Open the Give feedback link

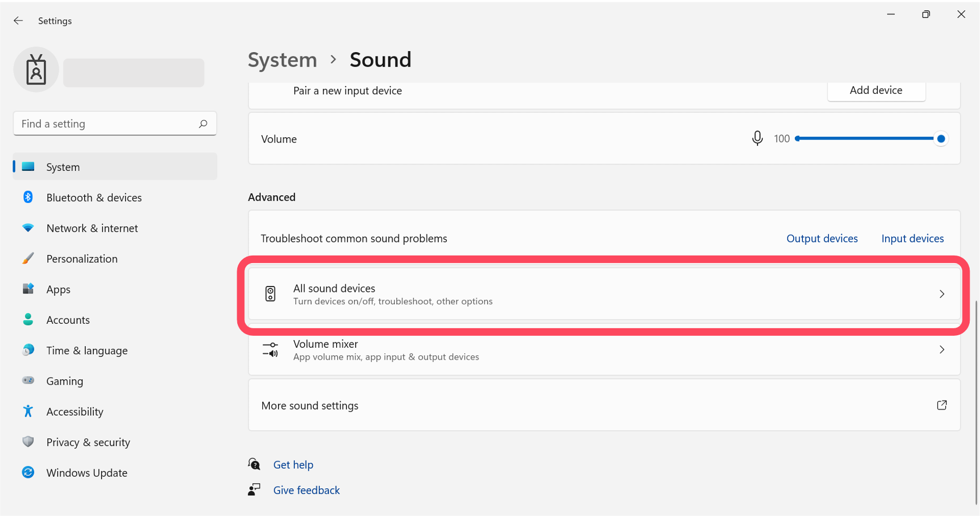(306, 490)
